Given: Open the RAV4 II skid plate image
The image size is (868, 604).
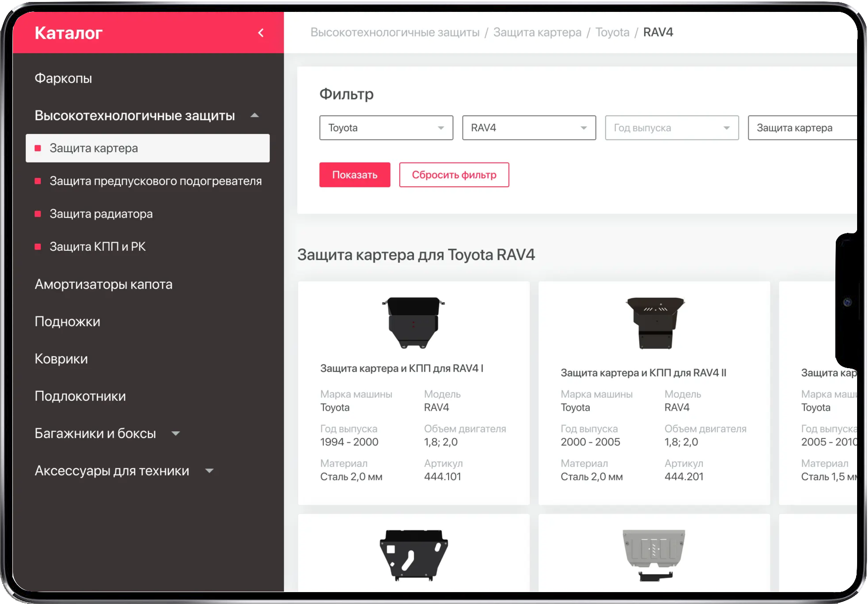Looking at the screenshot, I should click(654, 323).
